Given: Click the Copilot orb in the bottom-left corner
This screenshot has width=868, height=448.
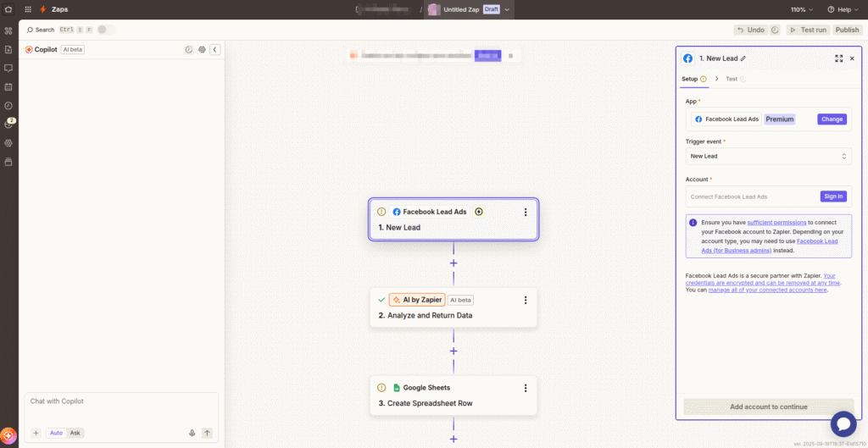Looking at the screenshot, I should (x=8, y=436).
